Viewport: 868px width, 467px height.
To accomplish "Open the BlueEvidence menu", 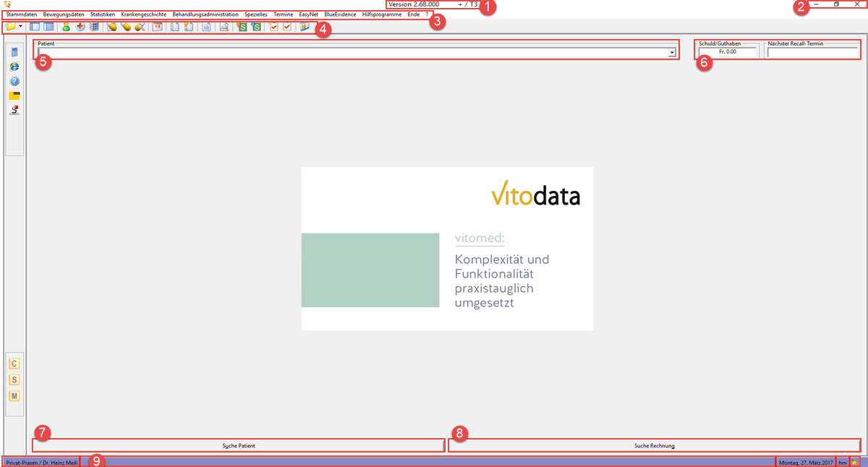I will click(x=340, y=14).
